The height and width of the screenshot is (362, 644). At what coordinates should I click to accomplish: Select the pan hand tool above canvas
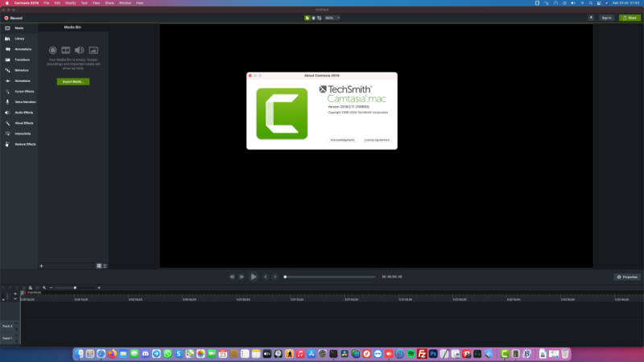[x=313, y=17]
